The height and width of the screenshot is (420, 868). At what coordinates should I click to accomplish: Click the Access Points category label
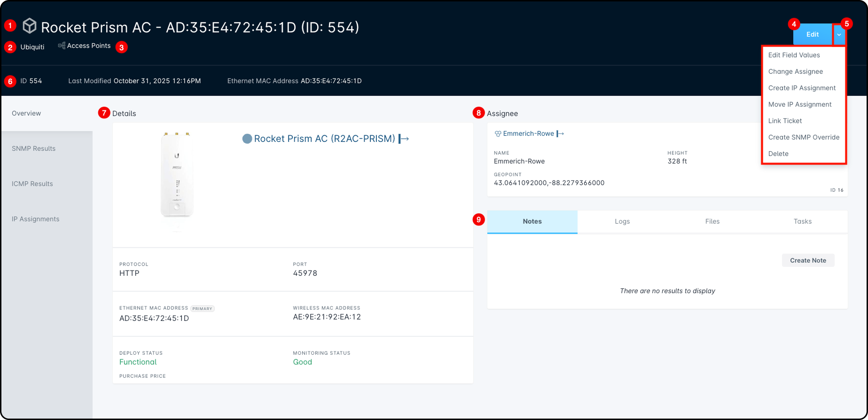[x=89, y=46]
